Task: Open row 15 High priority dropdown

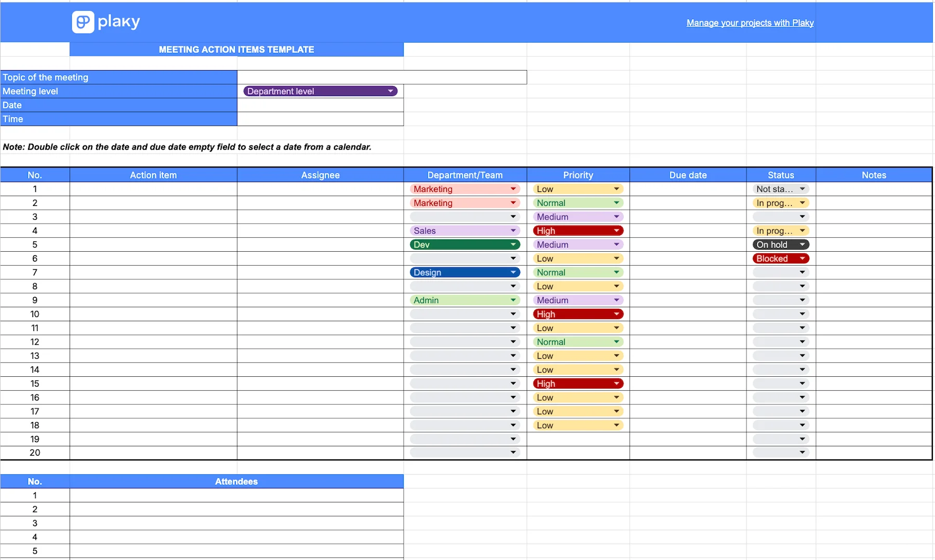Action: click(578, 384)
